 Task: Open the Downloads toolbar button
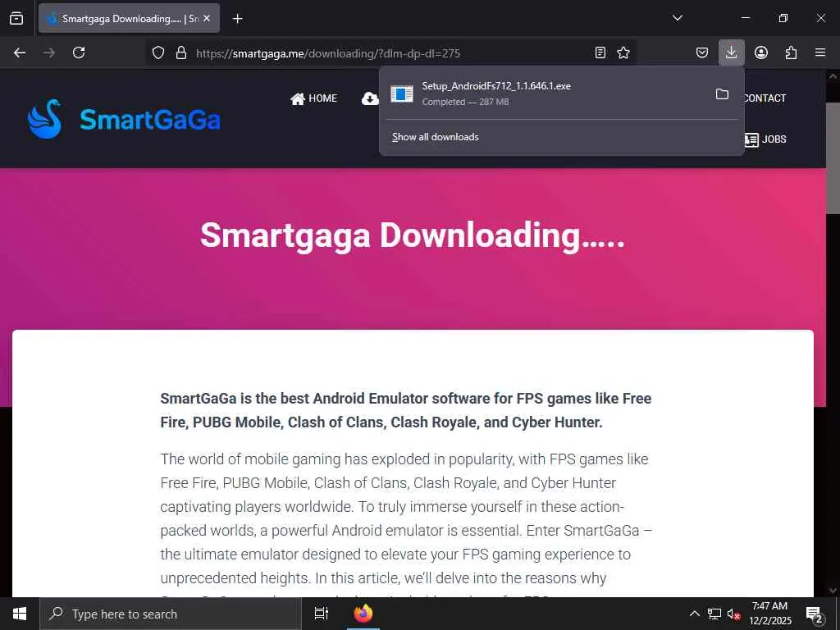pyautogui.click(x=731, y=52)
